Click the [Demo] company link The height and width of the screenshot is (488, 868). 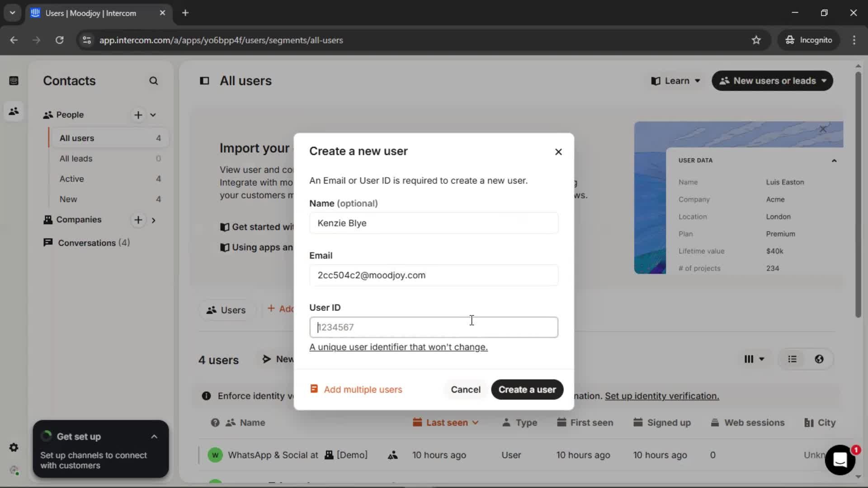[x=346, y=455]
